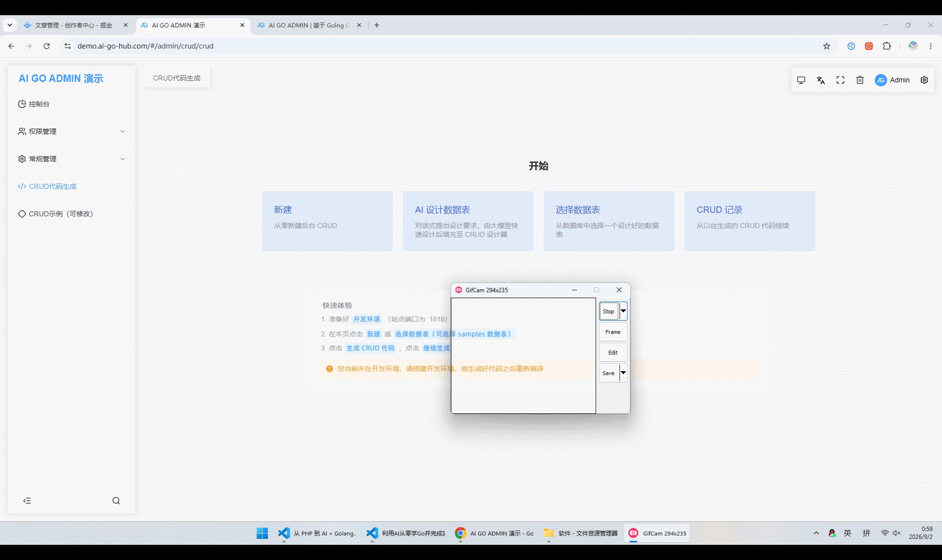The image size is (942, 560).
Task: Open the Admin user menu
Action: (x=892, y=80)
